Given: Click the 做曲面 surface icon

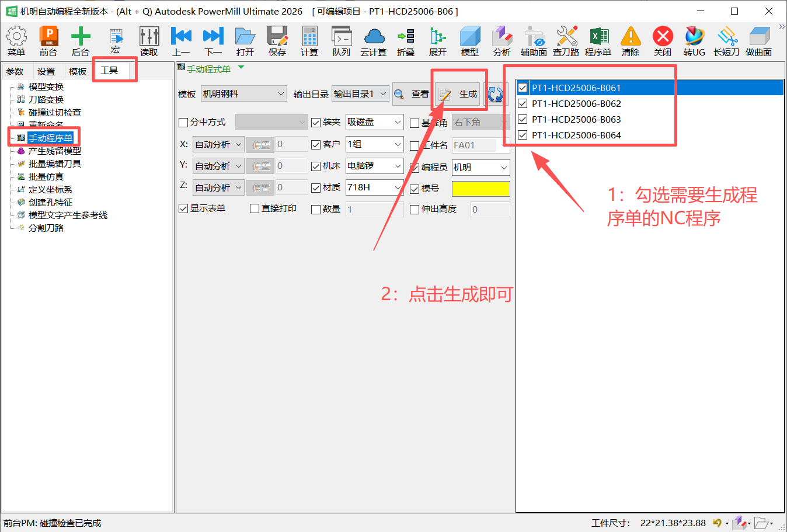Looking at the screenshot, I should tap(759, 36).
